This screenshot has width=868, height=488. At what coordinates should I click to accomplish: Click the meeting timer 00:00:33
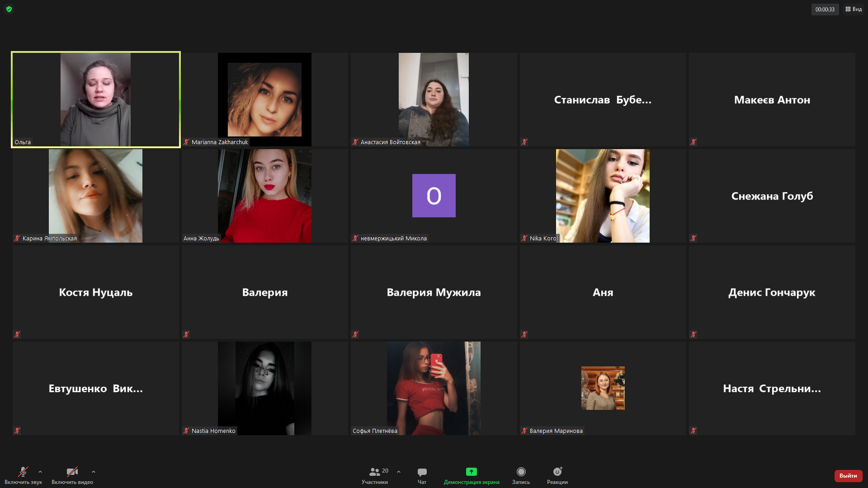point(825,9)
